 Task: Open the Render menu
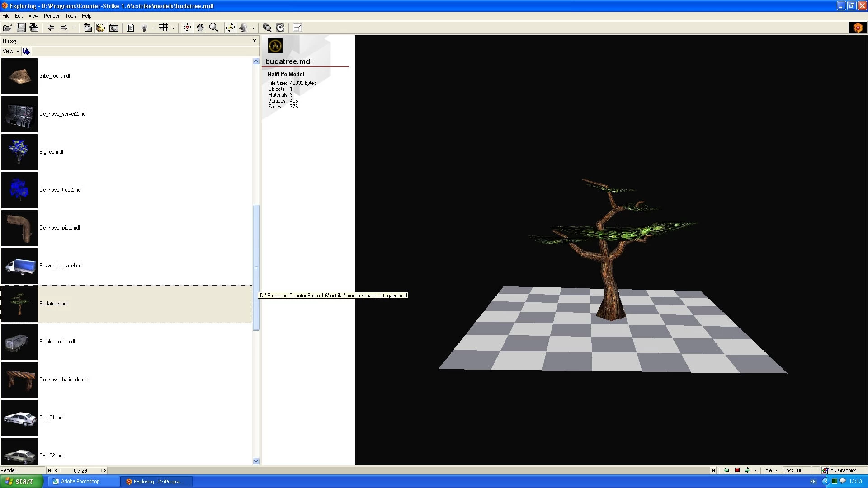click(x=52, y=16)
